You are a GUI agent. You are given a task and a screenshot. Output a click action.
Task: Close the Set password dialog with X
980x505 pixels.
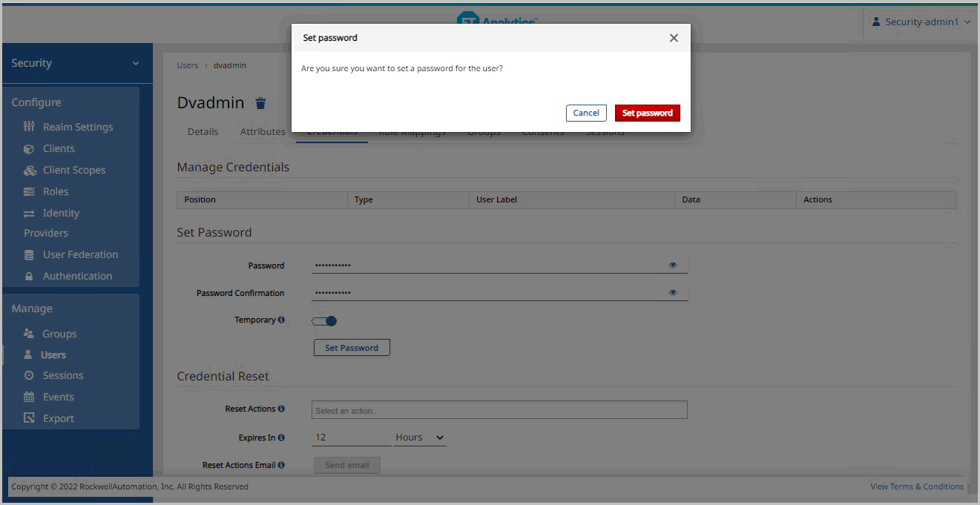(674, 38)
